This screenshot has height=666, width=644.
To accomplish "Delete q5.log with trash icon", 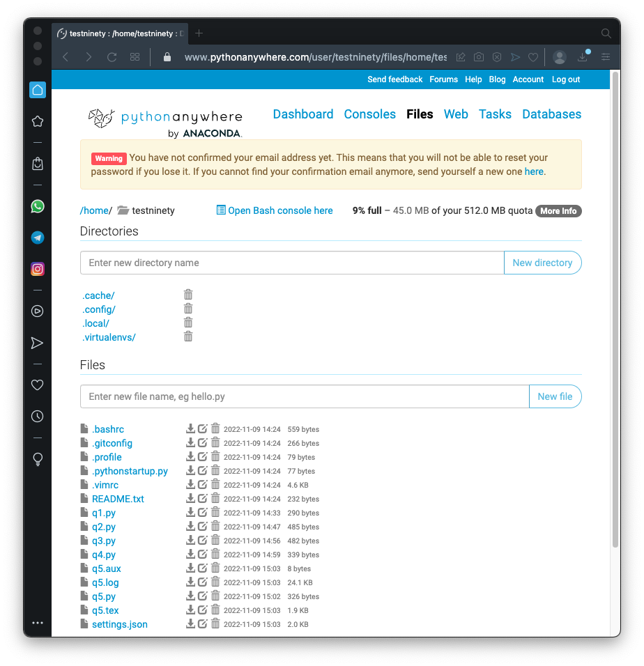I will pos(215,582).
